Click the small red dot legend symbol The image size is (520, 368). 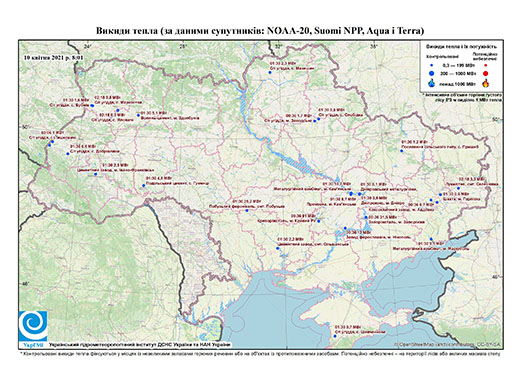click(485, 65)
